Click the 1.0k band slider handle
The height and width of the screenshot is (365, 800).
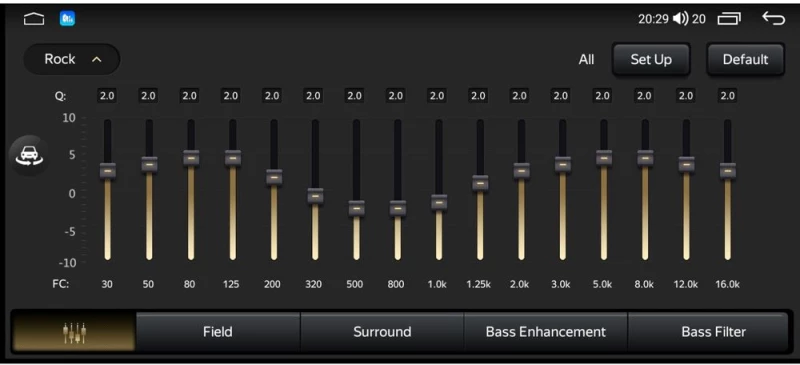point(439,202)
